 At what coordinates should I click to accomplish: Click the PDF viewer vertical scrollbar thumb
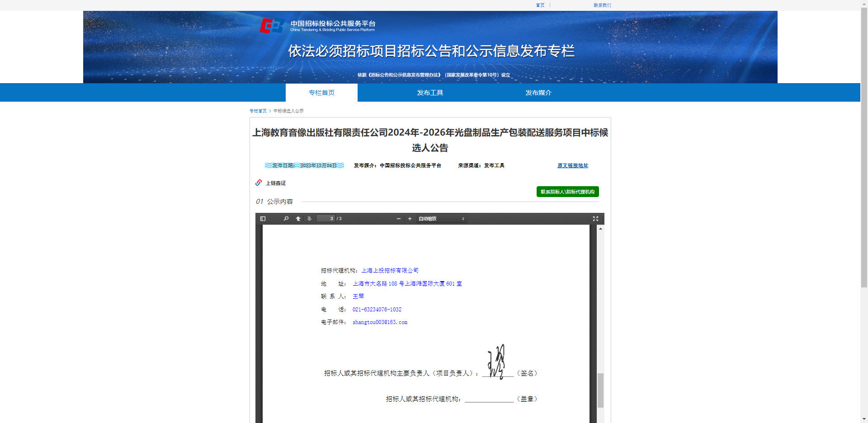600,390
